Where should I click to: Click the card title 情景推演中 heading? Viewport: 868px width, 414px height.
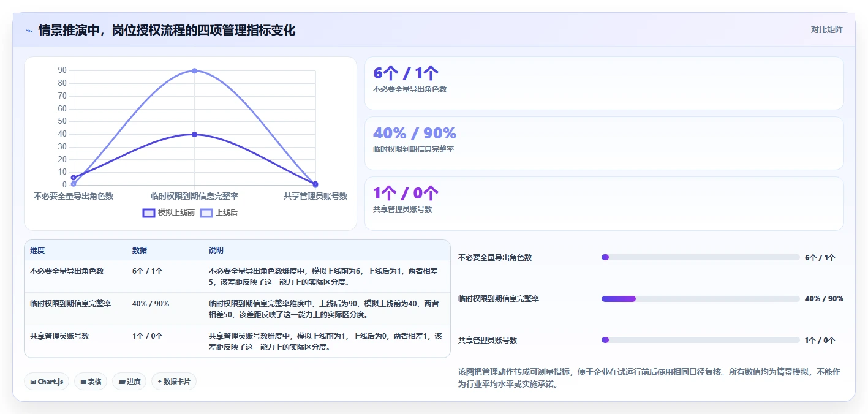pyautogui.click(x=167, y=30)
